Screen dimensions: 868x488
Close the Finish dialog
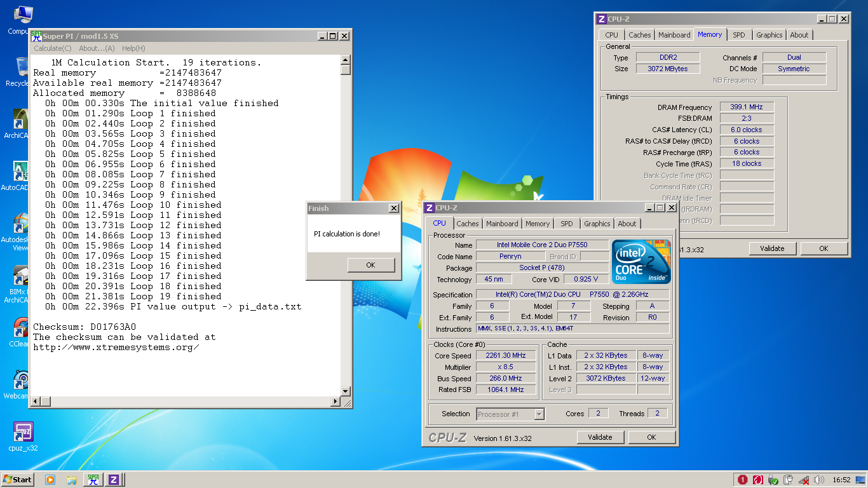click(x=394, y=208)
